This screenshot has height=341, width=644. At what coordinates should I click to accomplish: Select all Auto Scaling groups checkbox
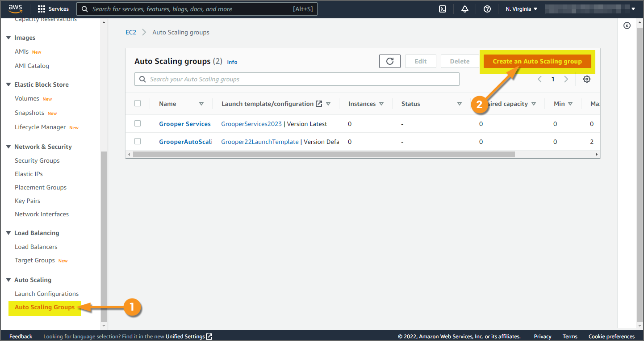coord(138,103)
